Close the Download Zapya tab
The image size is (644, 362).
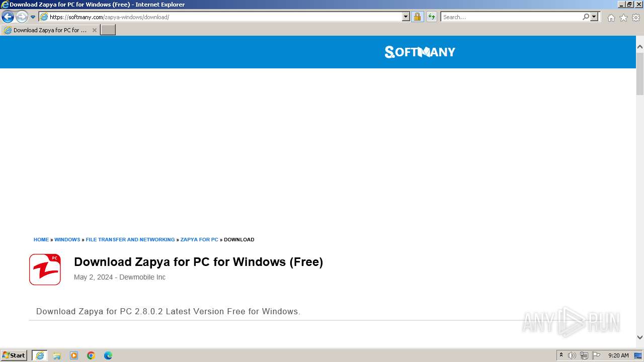[94, 30]
